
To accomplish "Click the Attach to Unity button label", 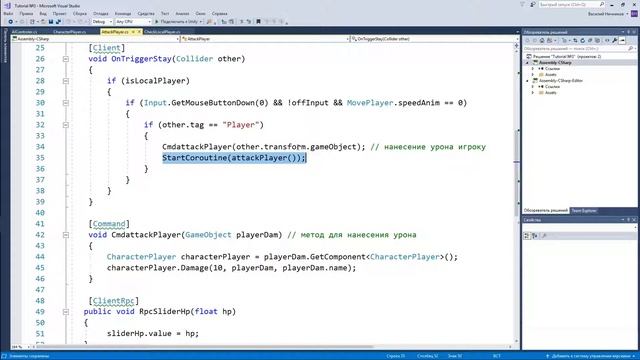I will pyautogui.click(x=179, y=21).
